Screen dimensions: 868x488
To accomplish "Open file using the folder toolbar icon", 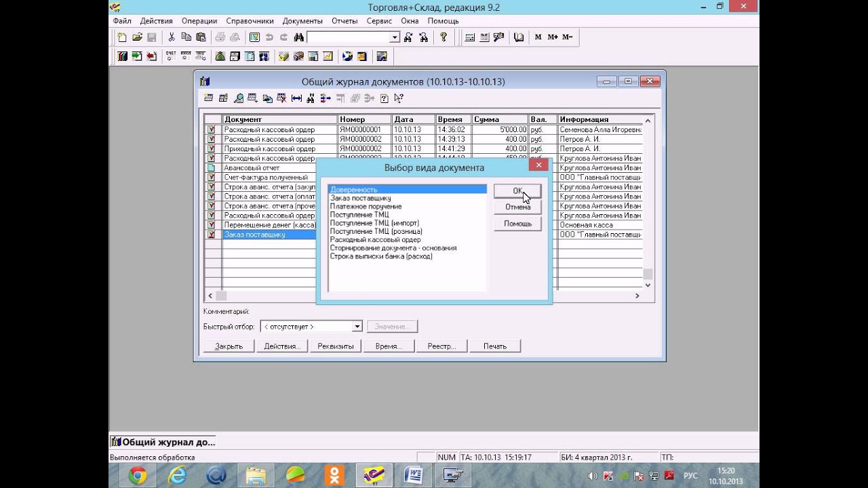I will (x=137, y=37).
